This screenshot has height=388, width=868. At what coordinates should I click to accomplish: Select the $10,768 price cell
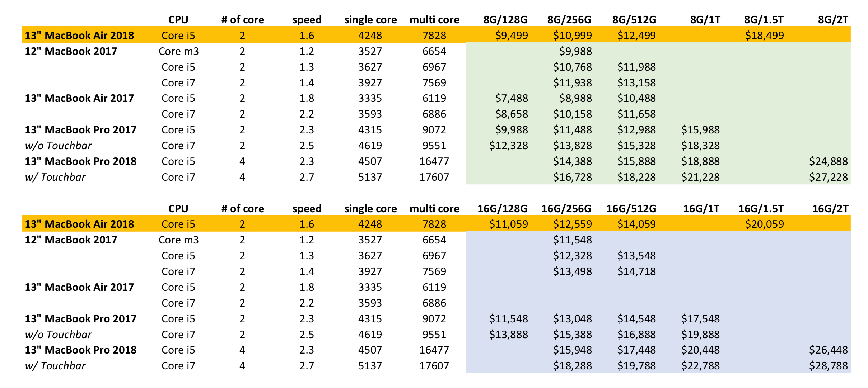point(573,67)
